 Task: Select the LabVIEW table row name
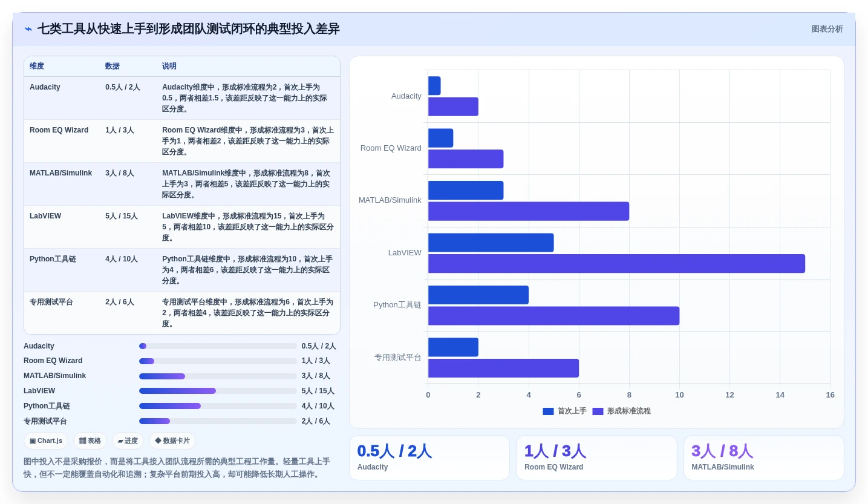pyautogui.click(x=45, y=216)
